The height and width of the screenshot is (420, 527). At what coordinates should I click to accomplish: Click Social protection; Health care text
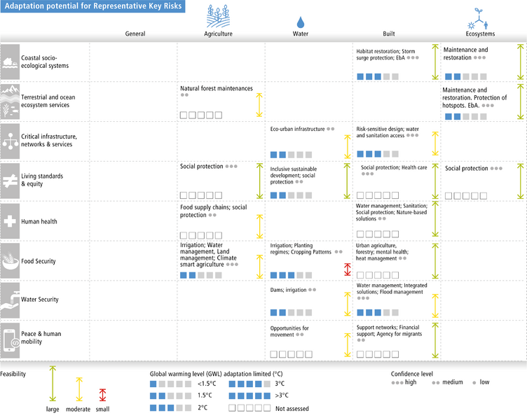394,167
